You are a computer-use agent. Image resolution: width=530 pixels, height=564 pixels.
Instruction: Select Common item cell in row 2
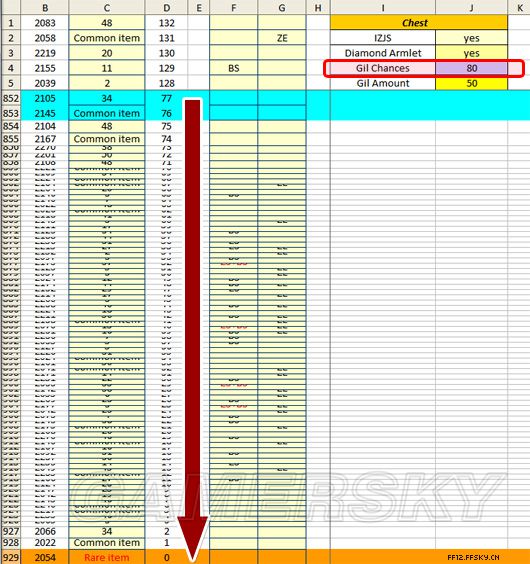(107, 38)
